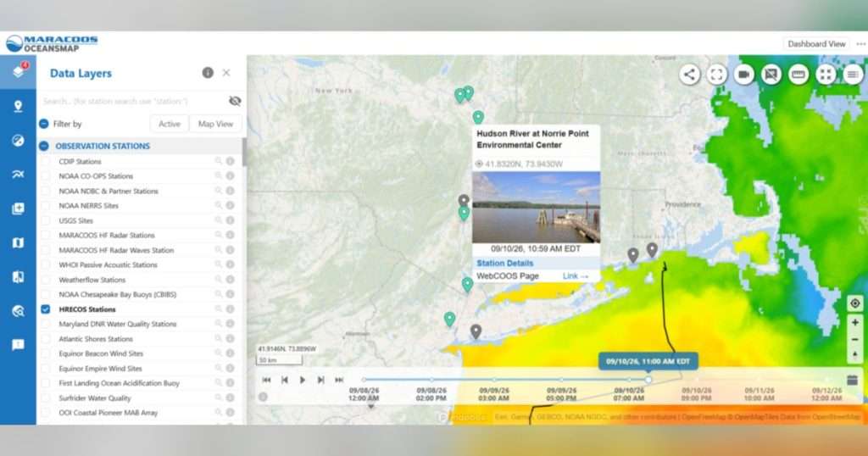
Task: Open the location pin sidebar tool
Action: [18, 106]
